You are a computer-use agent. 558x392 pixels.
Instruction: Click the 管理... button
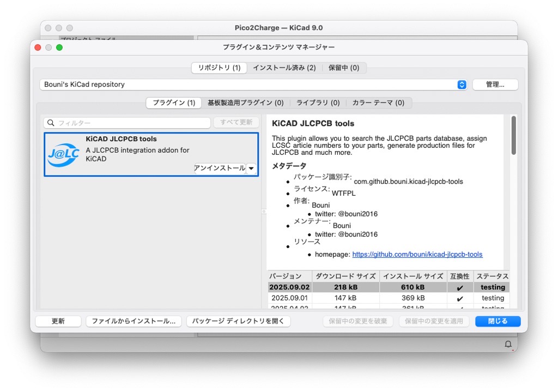495,85
